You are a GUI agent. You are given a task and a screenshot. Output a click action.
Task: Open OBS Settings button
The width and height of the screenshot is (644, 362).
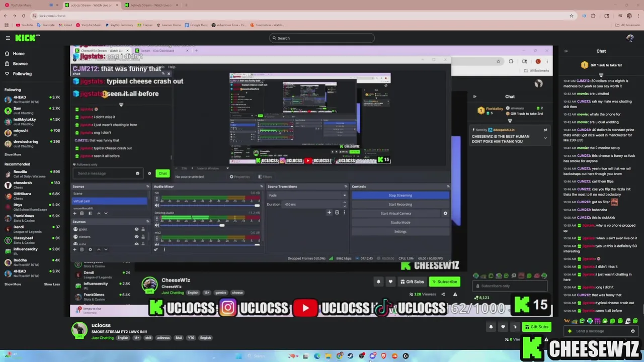(x=400, y=232)
